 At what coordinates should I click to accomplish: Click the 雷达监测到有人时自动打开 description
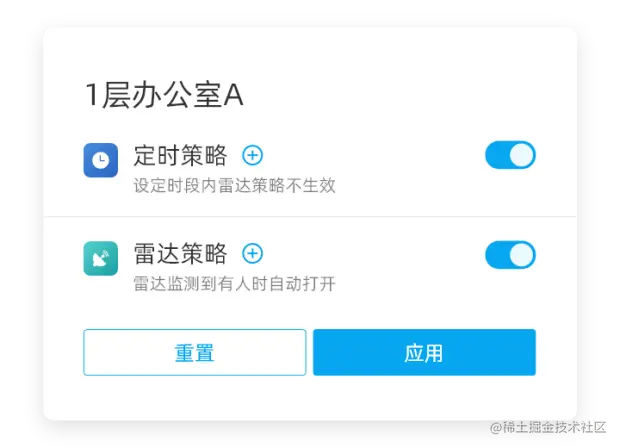(x=234, y=284)
